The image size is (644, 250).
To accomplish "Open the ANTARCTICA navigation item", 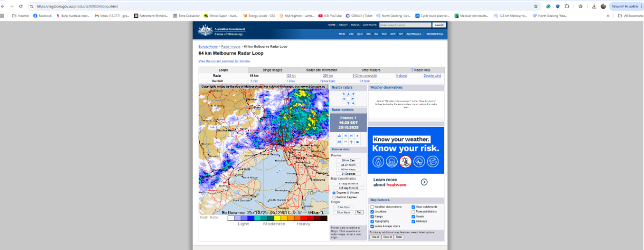I will pos(435,34).
